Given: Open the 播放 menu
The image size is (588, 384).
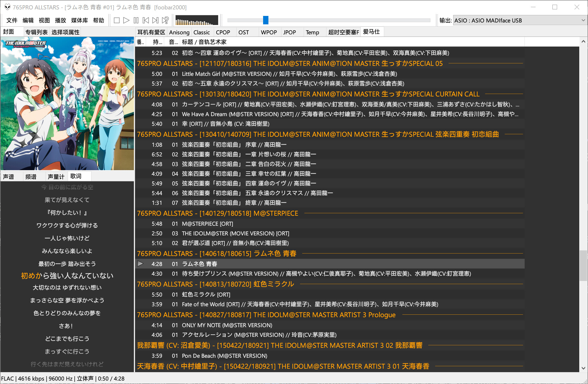Looking at the screenshot, I should coord(61,20).
